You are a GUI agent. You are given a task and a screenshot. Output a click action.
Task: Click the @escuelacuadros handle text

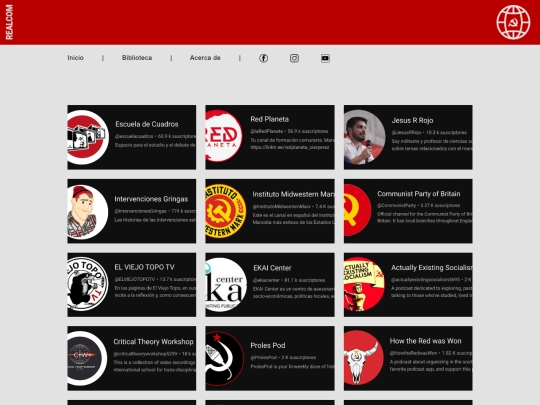coord(134,136)
